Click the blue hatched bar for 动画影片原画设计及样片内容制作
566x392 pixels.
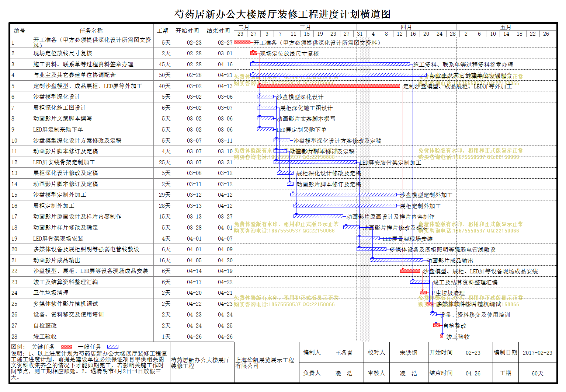pyautogui.click(x=319, y=216)
